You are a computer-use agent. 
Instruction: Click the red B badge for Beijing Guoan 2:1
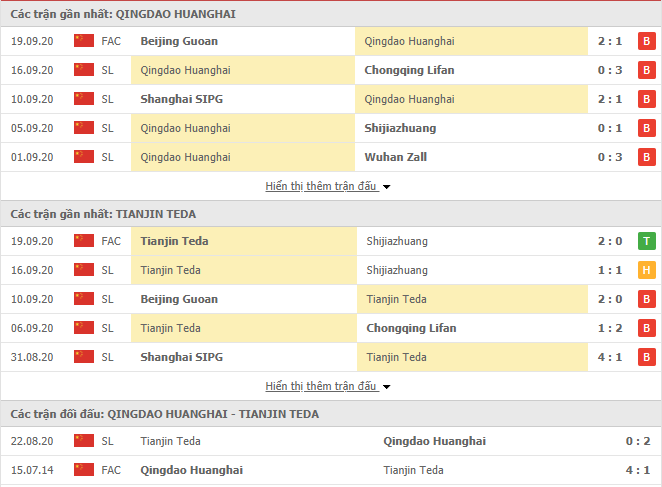point(646,41)
